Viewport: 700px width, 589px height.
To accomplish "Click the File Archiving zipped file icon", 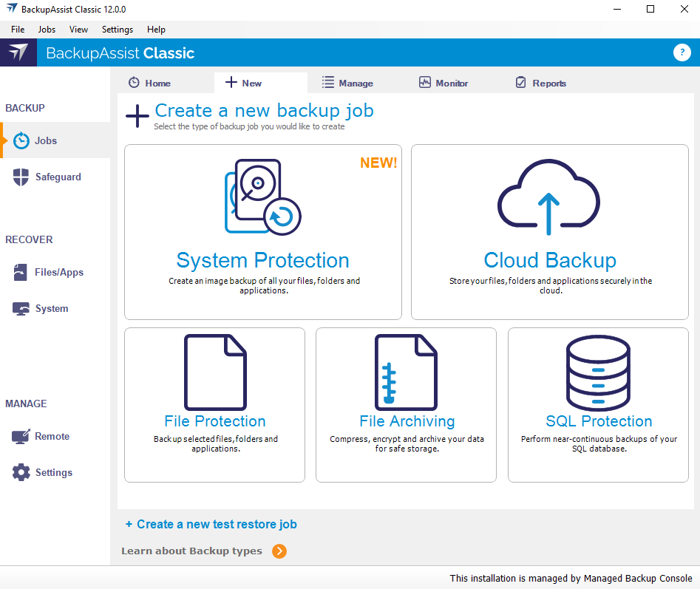I will (x=406, y=372).
